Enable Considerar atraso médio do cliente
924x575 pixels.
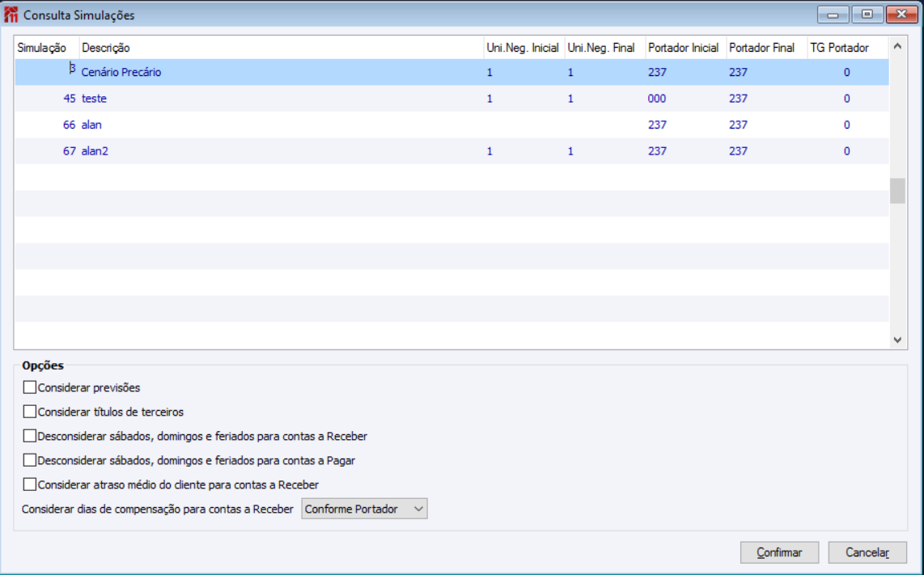(29, 484)
